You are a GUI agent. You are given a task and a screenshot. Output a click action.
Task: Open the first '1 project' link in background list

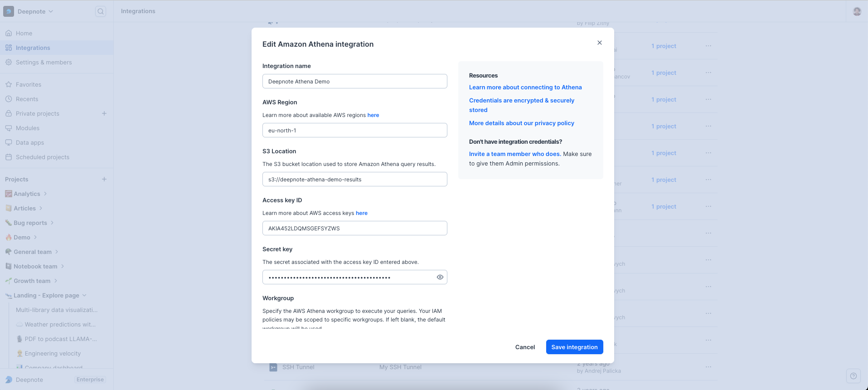tap(664, 46)
